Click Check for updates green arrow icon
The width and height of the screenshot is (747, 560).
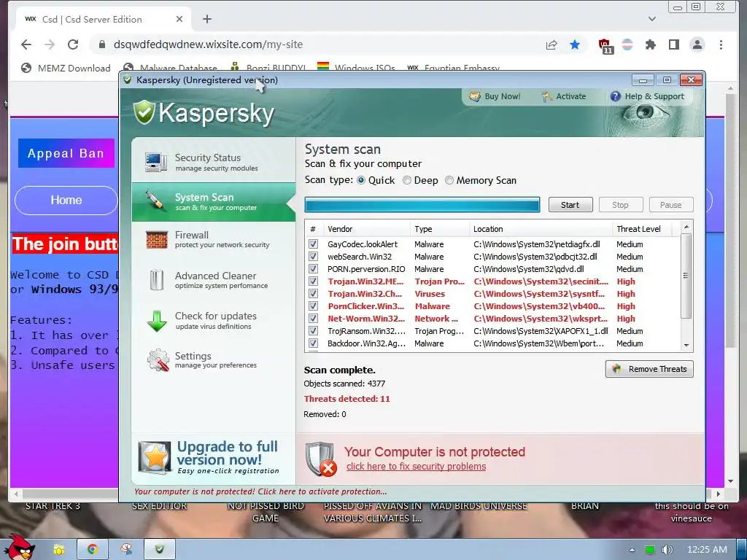[x=157, y=321]
